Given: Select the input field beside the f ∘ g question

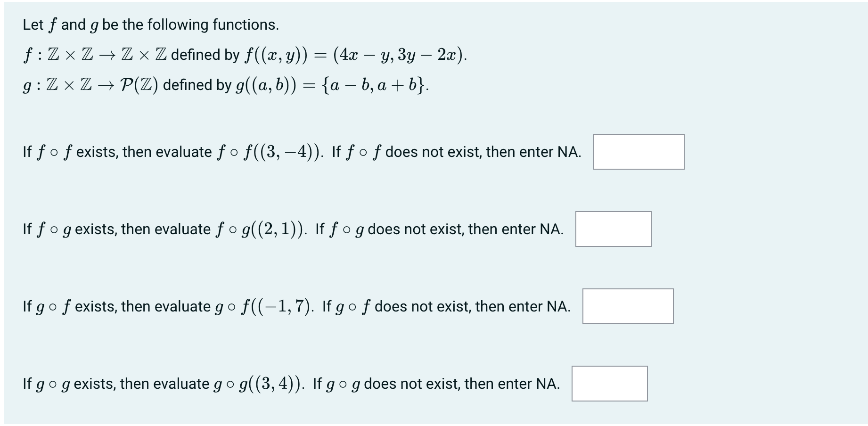Looking at the screenshot, I should click(x=613, y=229).
